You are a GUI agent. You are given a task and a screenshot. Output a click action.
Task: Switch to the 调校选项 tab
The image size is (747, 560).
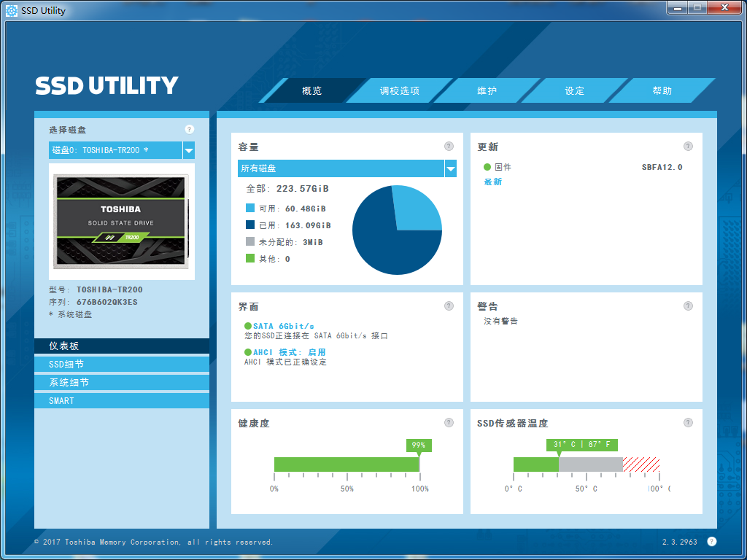(399, 91)
